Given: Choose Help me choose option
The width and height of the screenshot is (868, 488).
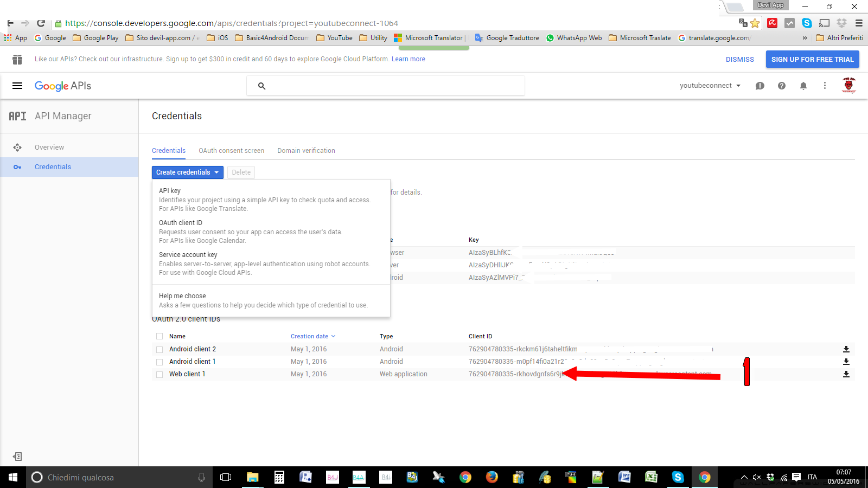Looking at the screenshot, I should [x=271, y=300].
